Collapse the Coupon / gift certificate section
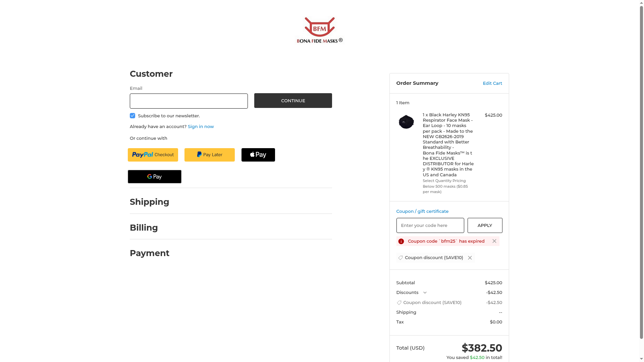This screenshot has width=644, height=362. (x=422, y=211)
